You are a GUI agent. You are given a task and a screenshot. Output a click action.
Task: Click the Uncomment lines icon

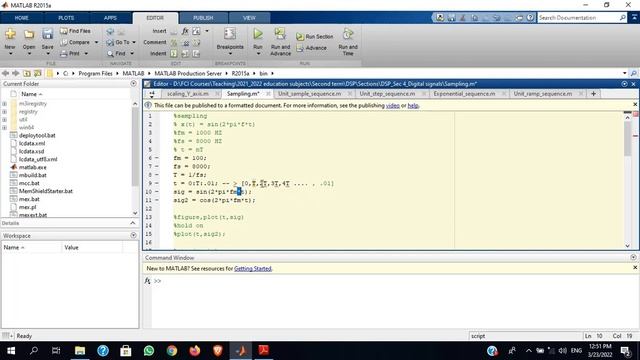(x=185, y=42)
